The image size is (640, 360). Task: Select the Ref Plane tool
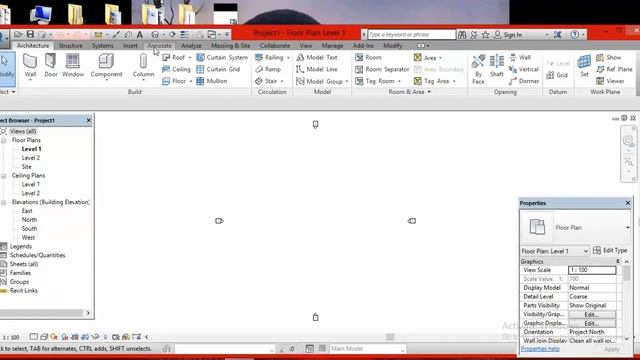click(x=614, y=69)
